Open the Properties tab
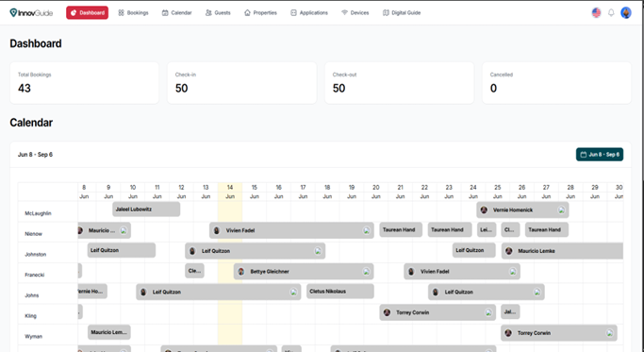 [260, 13]
